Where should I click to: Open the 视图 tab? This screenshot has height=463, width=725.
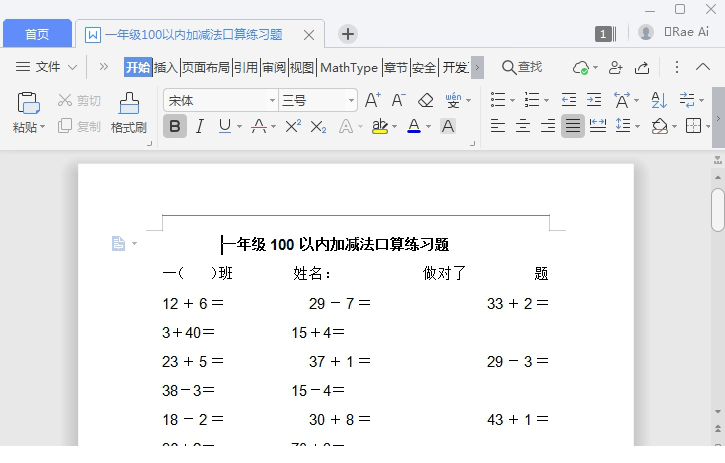click(302, 68)
